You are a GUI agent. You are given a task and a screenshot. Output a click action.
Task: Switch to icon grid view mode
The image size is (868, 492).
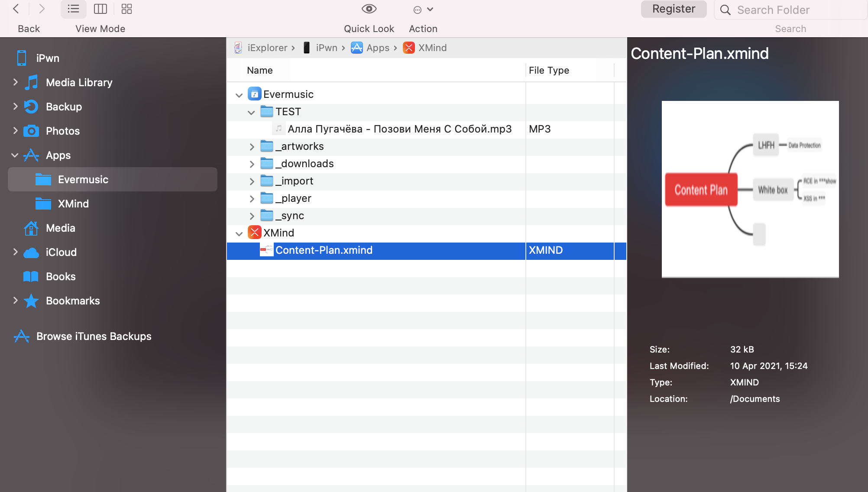click(127, 9)
